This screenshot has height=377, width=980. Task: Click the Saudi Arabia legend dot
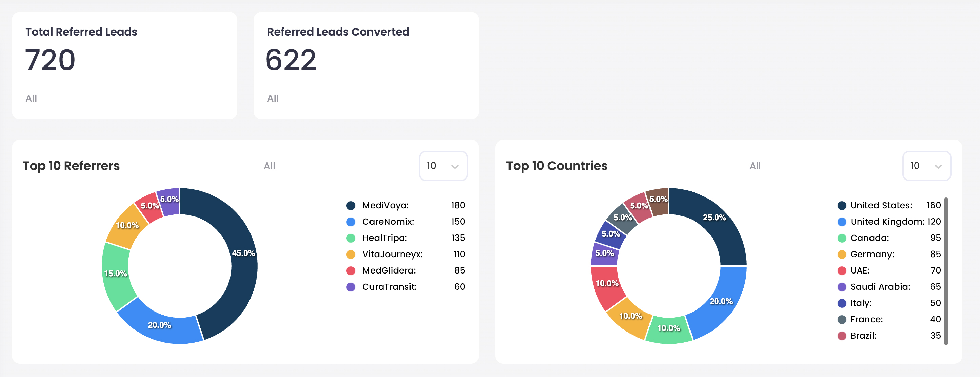tap(841, 287)
